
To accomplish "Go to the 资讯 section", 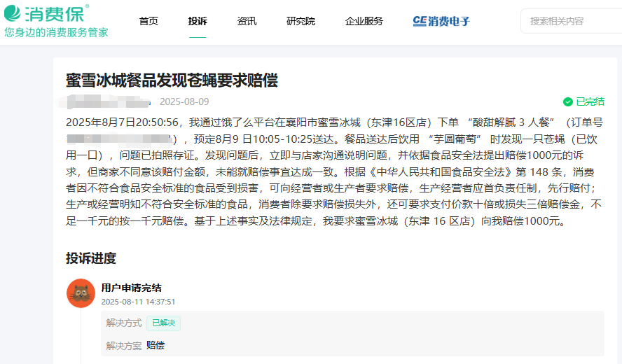I will coord(247,21).
